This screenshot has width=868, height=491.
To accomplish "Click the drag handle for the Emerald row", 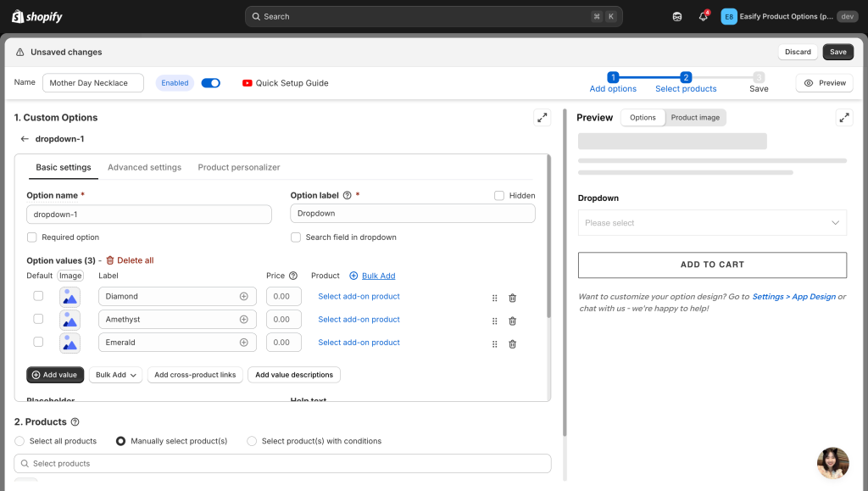I will tap(494, 343).
